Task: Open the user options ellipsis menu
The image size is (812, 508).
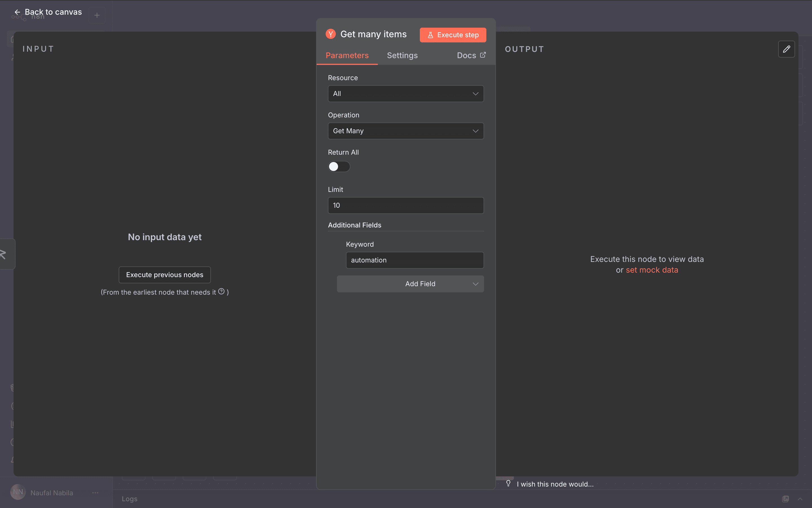Action: tap(95, 492)
